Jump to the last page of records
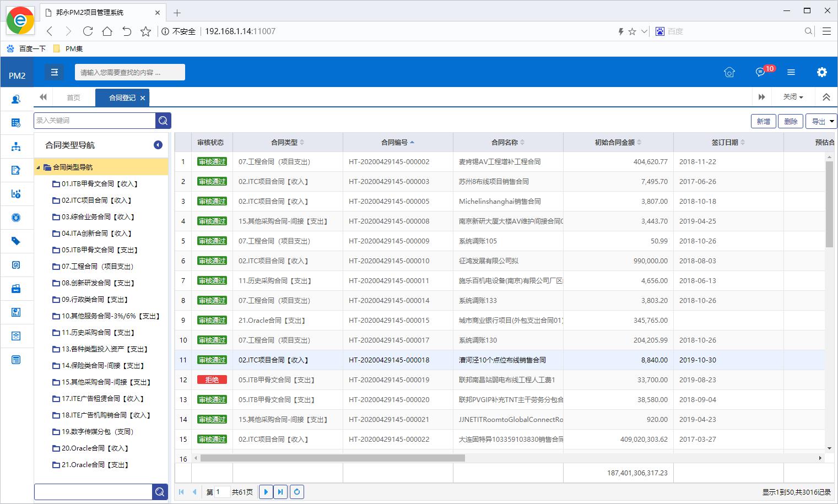Image resolution: width=838 pixels, height=504 pixels. [x=280, y=492]
